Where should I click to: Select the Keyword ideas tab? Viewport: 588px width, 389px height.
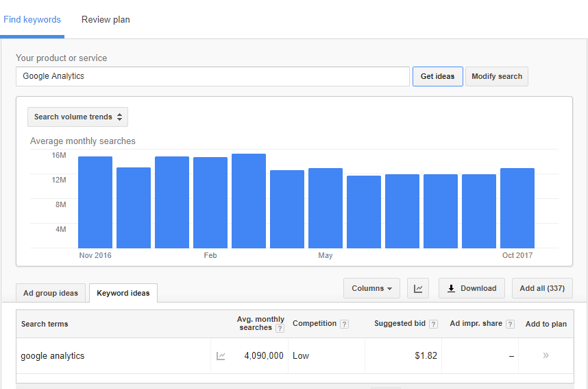pyautogui.click(x=123, y=293)
